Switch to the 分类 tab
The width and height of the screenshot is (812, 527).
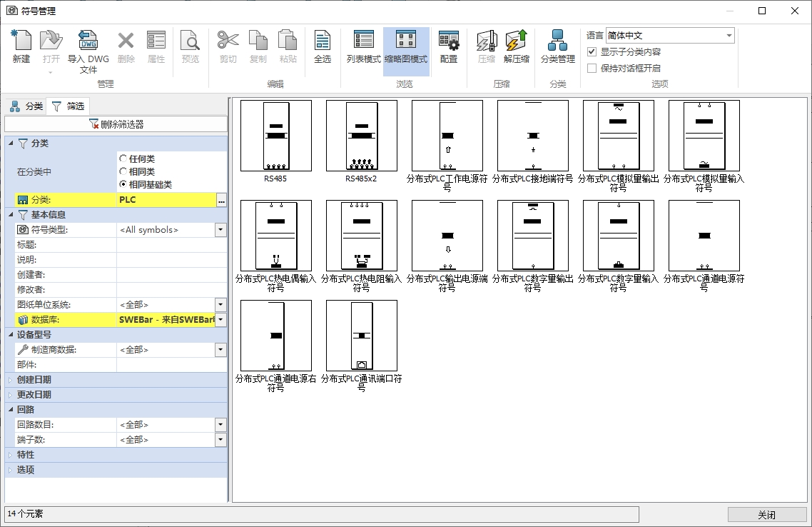[x=26, y=106]
